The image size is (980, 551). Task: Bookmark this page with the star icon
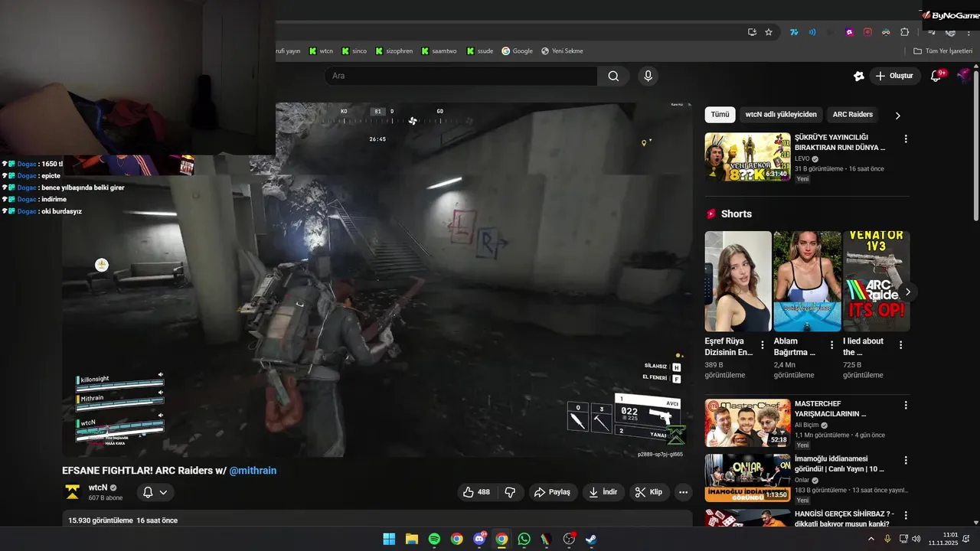[769, 32]
